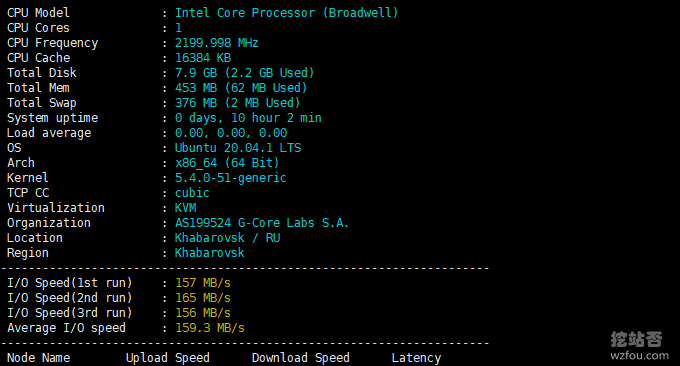Screen dimensions: 680x366
Task: Select the I/O Speed(1st run) label
Action: pyautogui.click(x=69, y=283)
